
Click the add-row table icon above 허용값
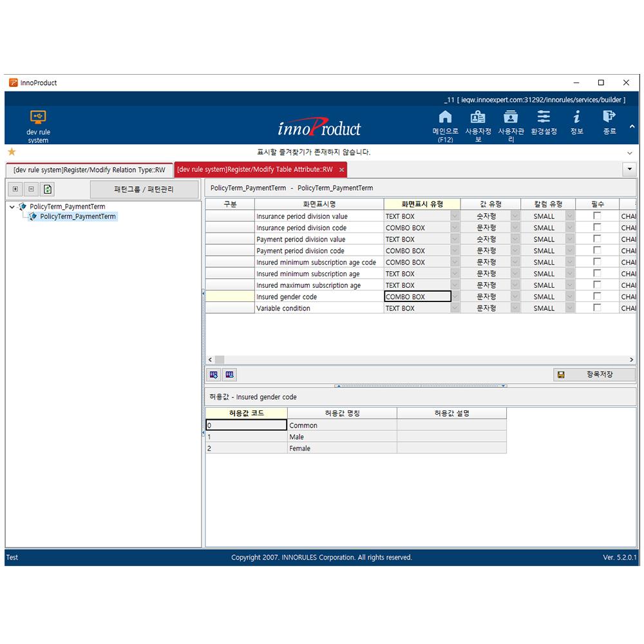(213, 374)
